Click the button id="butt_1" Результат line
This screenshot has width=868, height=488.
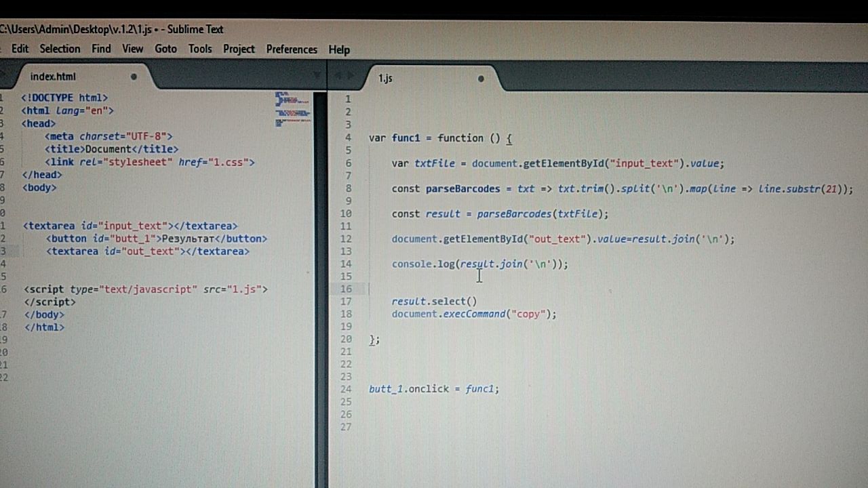[157, 239]
